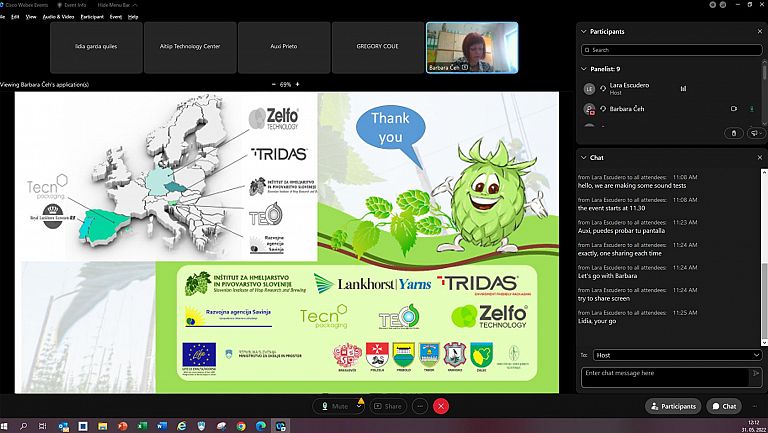Open Outlook from taskbar
This screenshot has width=768, height=433.
63,426
